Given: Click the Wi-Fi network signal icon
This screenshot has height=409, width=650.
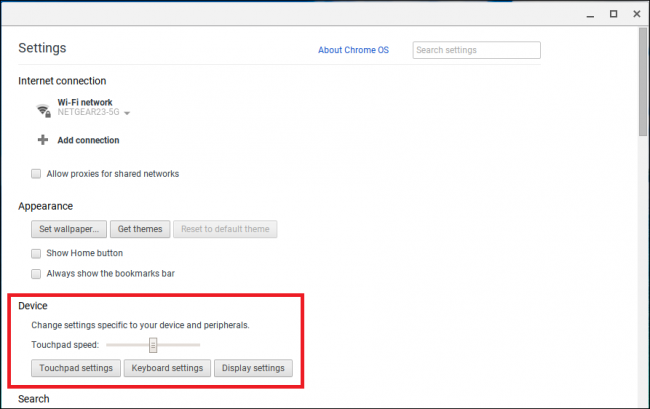Looking at the screenshot, I should 44,111.
